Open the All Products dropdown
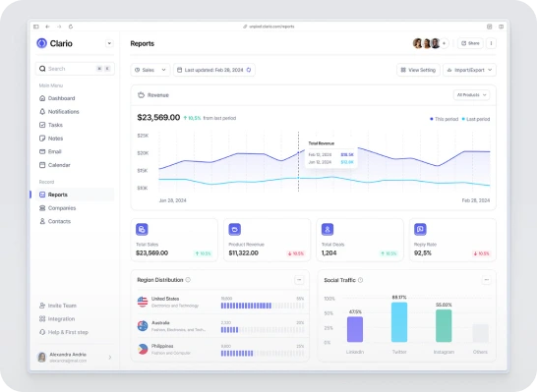The width and height of the screenshot is (537, 392). pos(471,94)
